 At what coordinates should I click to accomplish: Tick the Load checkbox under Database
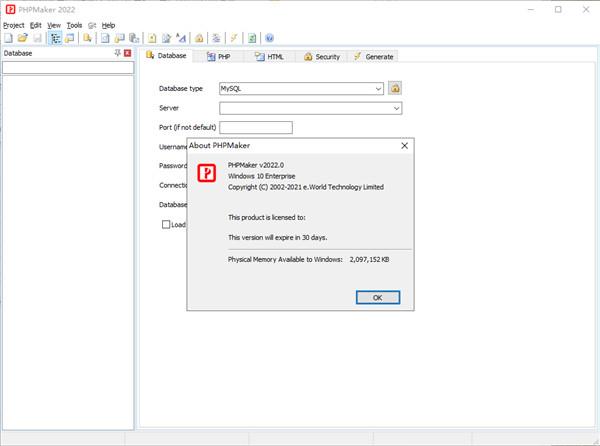click(166, 225)
